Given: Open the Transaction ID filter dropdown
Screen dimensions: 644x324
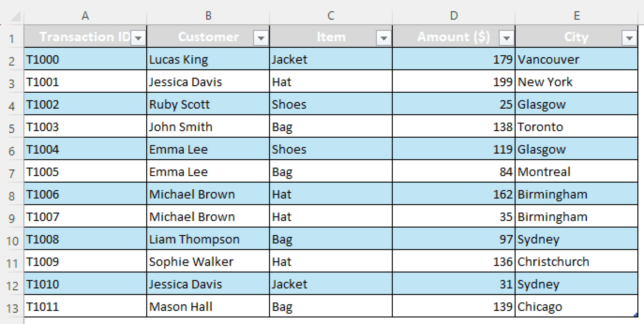Looking at the screenshot, I should 138,37.
